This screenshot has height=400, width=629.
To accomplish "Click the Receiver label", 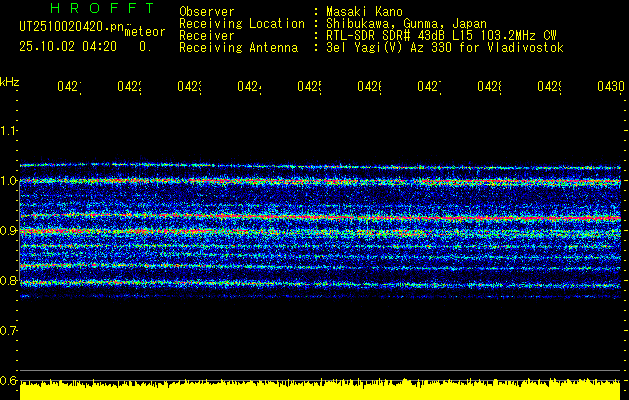I will coord(207,36).
